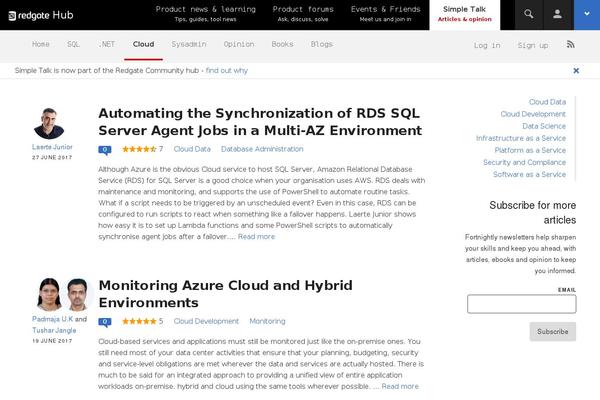Open Platform as a Service category
600x400 pixels.
click(x=530, y=150)
